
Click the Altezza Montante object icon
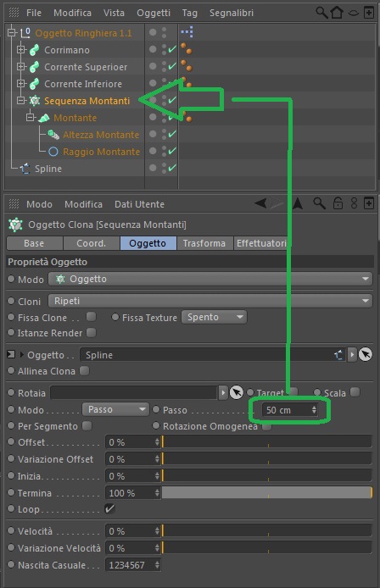coord(53,134)
